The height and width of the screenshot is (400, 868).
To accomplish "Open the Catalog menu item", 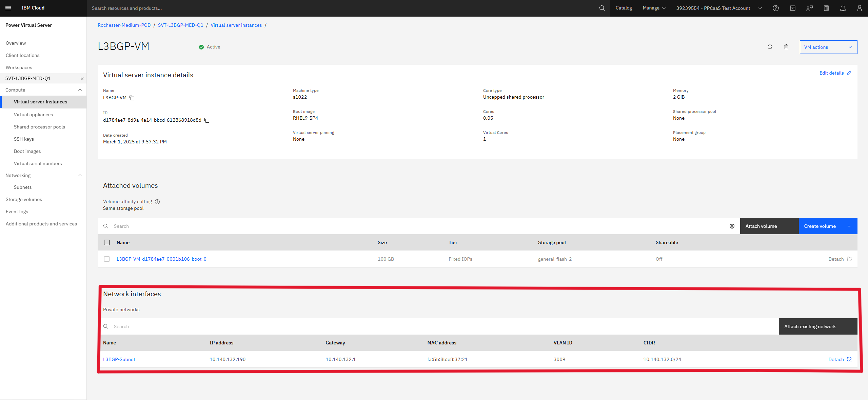I will [x=624, y=8].
